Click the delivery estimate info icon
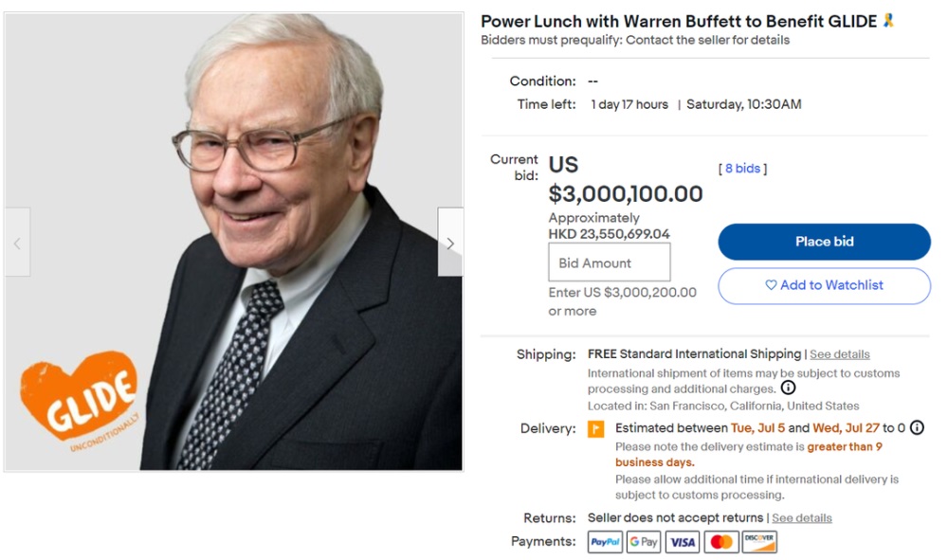948x560 pixels. point(917,427)
